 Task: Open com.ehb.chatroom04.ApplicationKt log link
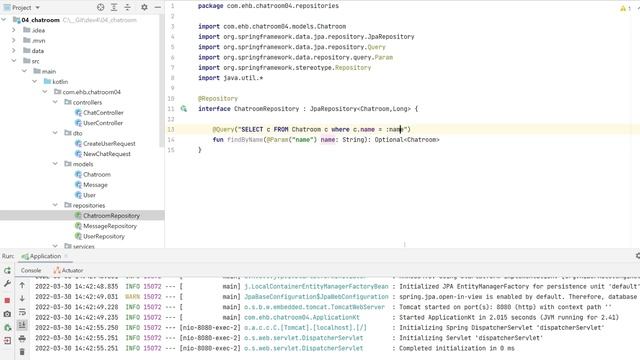click(302, 317)
